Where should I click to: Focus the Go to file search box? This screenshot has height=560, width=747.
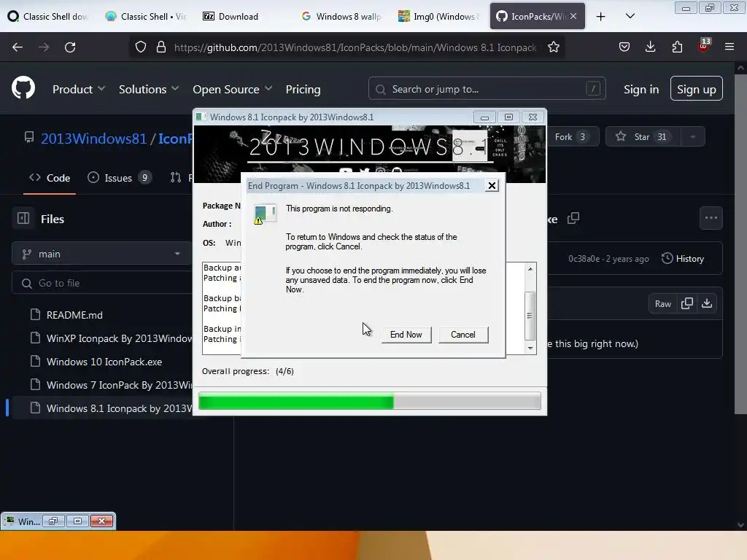coord(102,283)
